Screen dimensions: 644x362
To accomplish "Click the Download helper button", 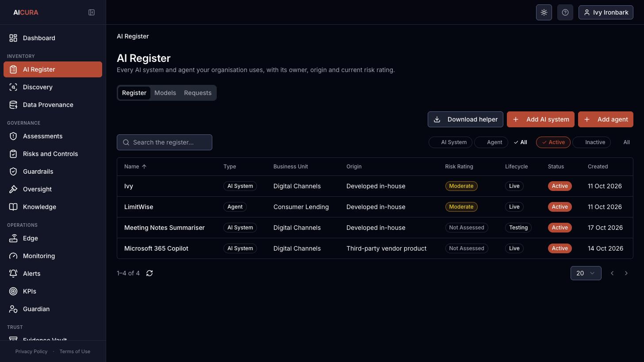I will coord(465,119).
